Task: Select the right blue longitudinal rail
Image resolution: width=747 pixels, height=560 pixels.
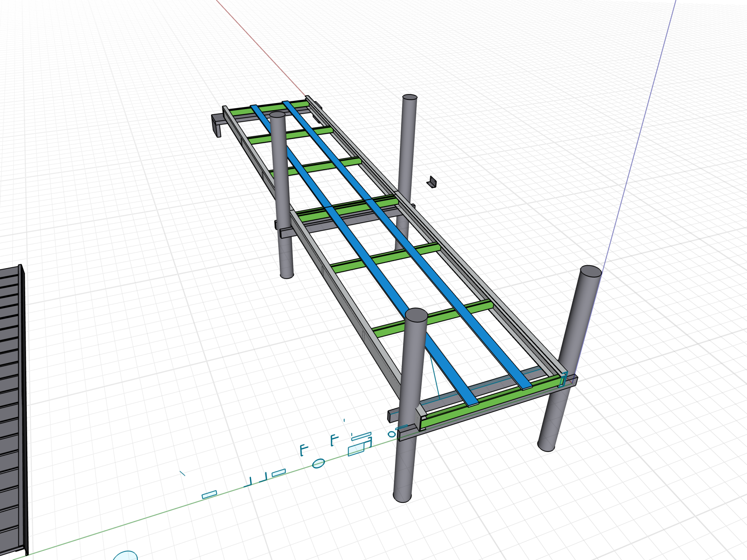Action: coord(407,245)
